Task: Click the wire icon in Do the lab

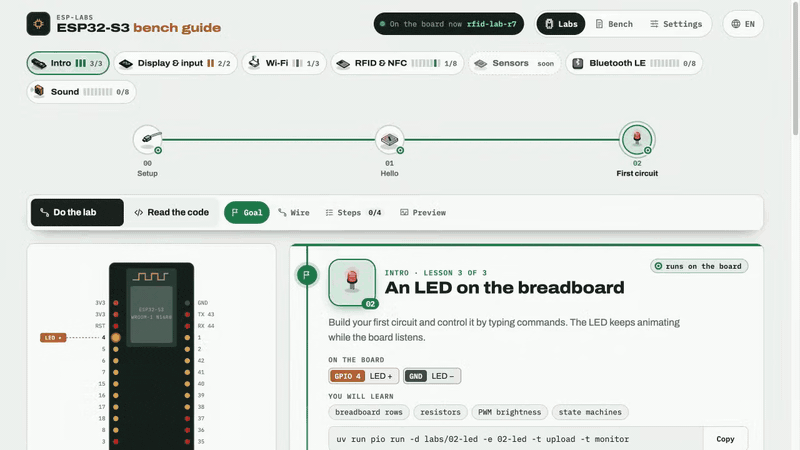Action: [x=45, y=212]
